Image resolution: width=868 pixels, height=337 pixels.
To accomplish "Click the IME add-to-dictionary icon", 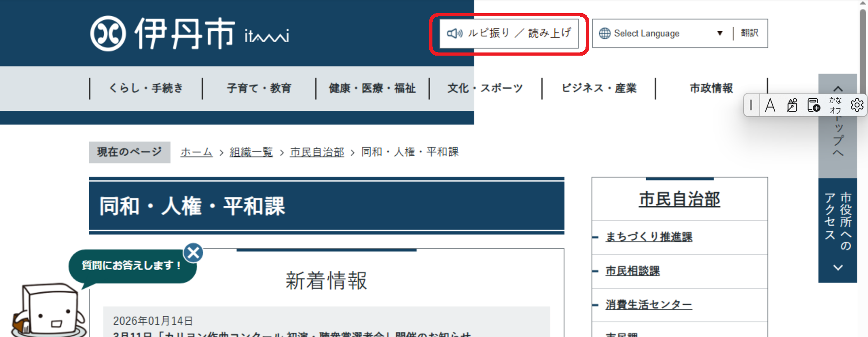I will [x=813, y=105].
